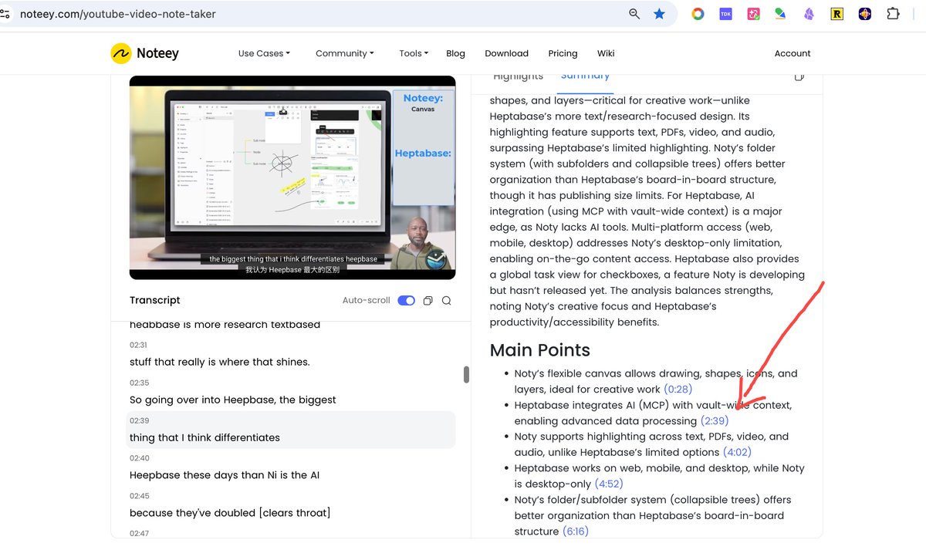Click the Main Points heading
Screen dimensions: 926x560
point(539,350)
